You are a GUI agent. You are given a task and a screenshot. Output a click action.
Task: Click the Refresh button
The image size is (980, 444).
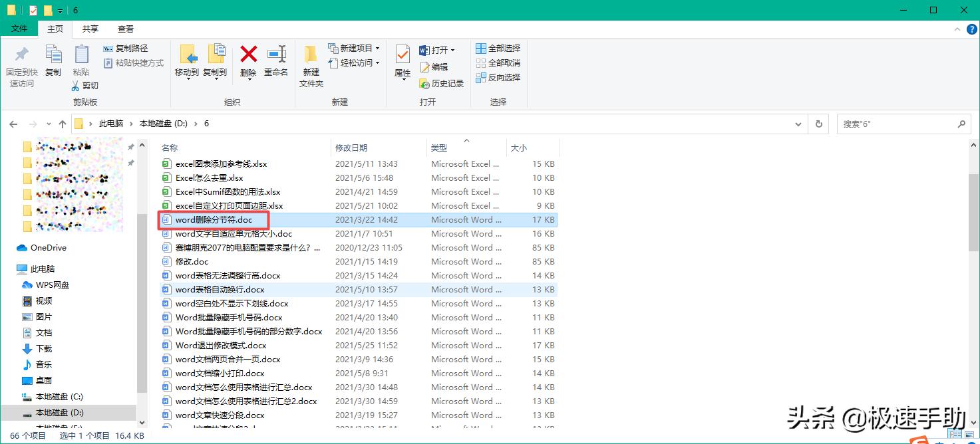tap(819, 124)
